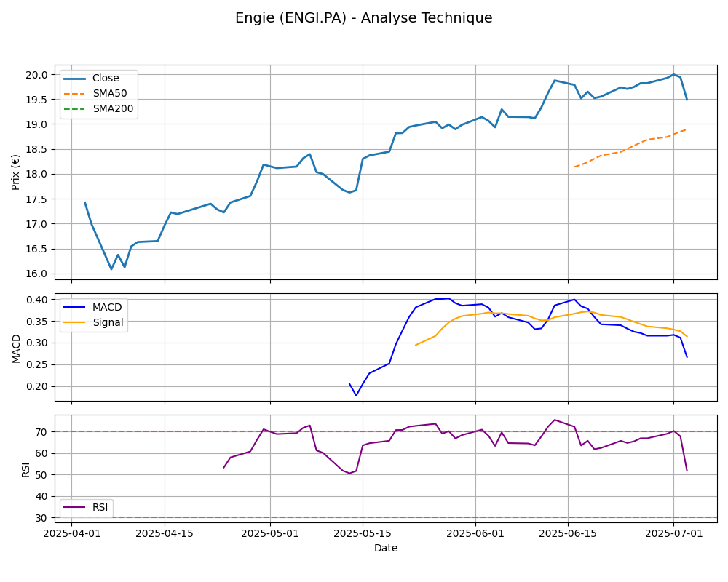Screen dimensions: 728x582
Task: Click the 'Prix (€)' y-axis label
Action: (x=16, y=172)
